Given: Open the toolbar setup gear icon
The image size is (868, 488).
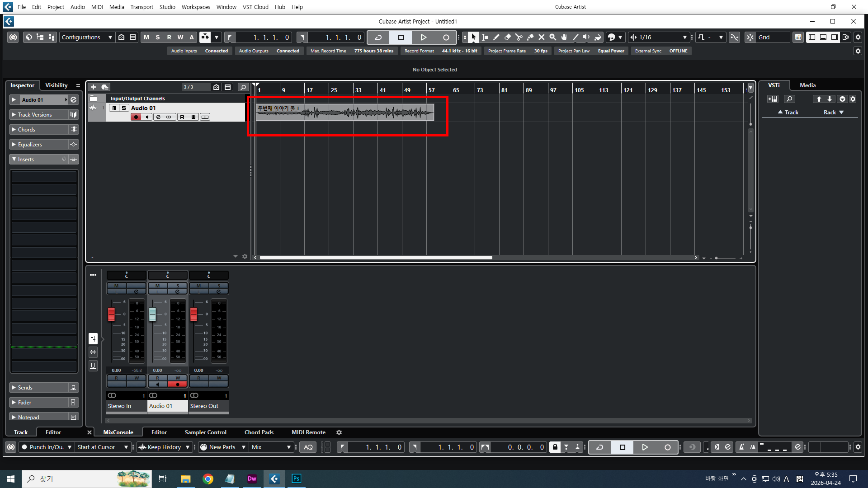Looking at the screenshot, I should pos(858,38).
